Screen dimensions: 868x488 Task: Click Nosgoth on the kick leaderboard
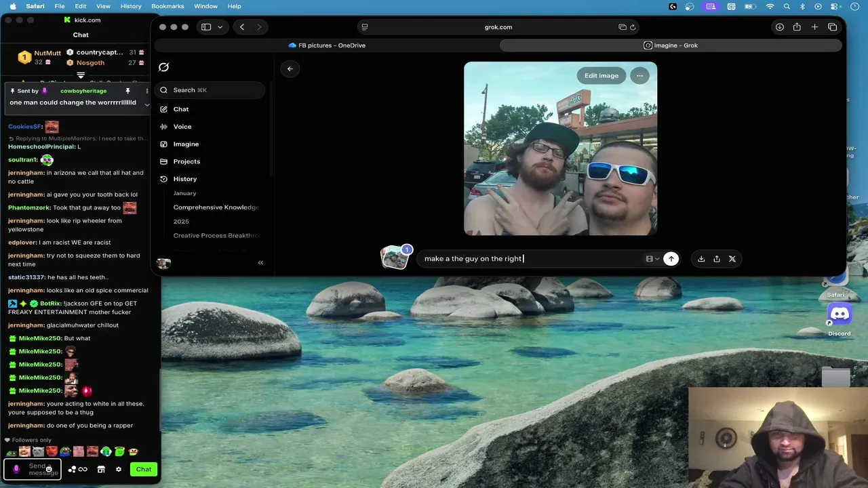click(x=90, y=63)
